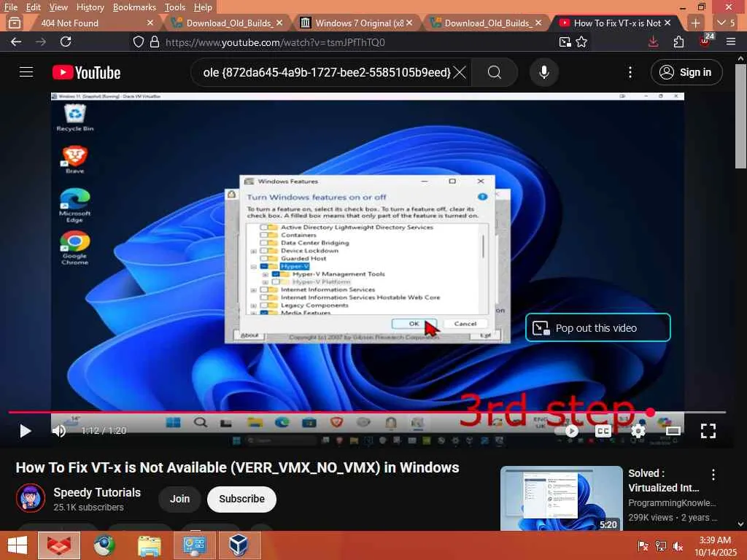Click the YouTube search magnifier button
747x560 pixels.
[x=495, y=72]
